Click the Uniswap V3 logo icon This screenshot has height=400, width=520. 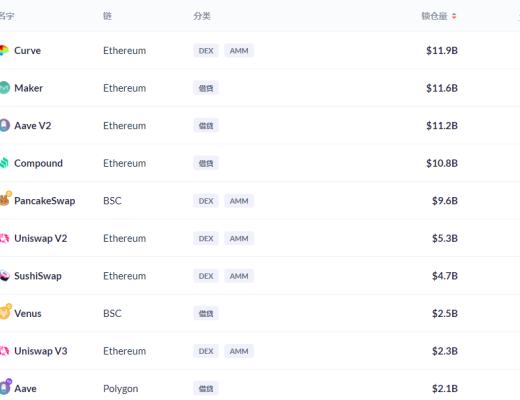pyautogui.click(x=4, y=351)
